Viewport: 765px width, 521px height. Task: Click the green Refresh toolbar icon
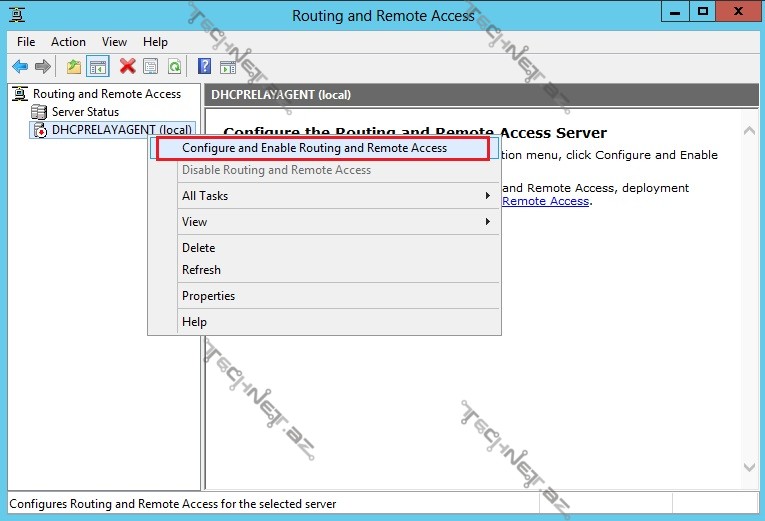[x=175, y=67]
